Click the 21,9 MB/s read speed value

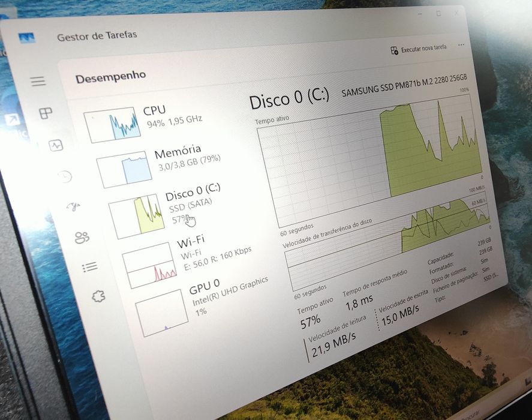tap(334, 344)
